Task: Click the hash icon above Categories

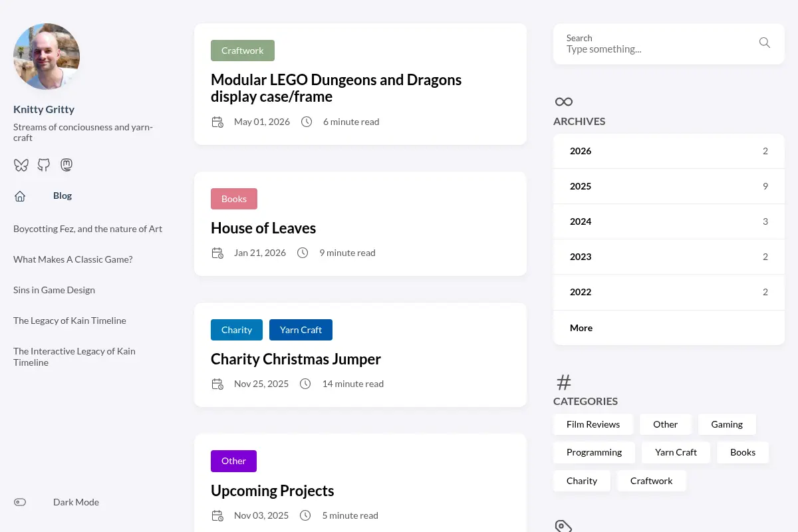Action: pos(564,382)
